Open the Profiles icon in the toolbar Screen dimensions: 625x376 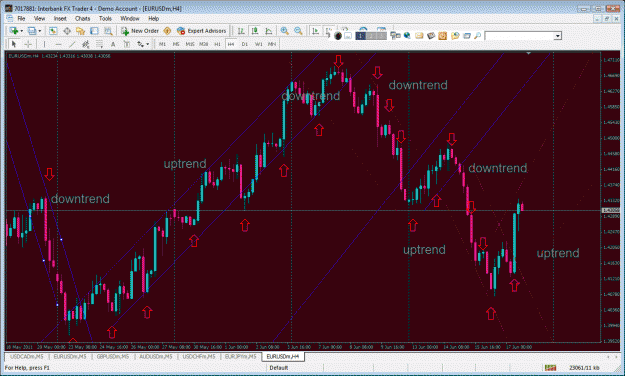click(32, 31)
